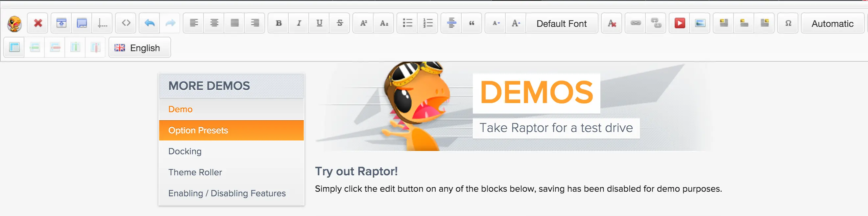Click the 'Simply click the edit button' paragraph
This screenshot has width=868, height=216.
(x=518, y=189)
